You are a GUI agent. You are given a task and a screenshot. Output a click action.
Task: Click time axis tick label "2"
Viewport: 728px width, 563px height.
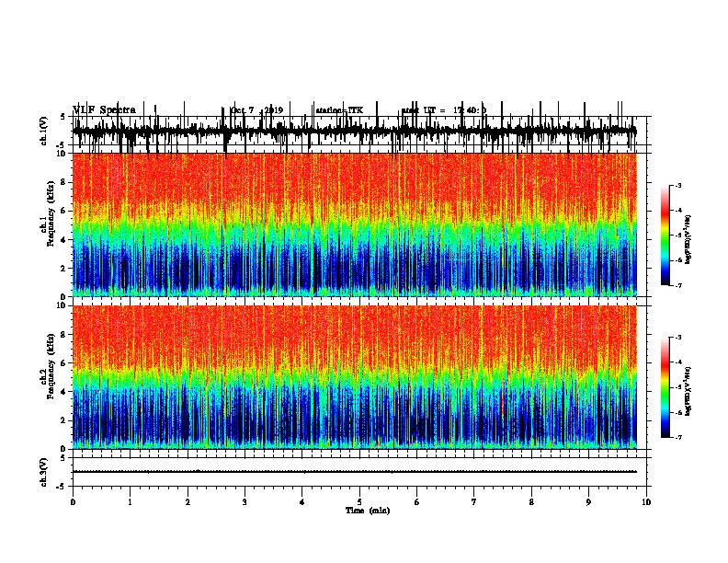[188, 502]
